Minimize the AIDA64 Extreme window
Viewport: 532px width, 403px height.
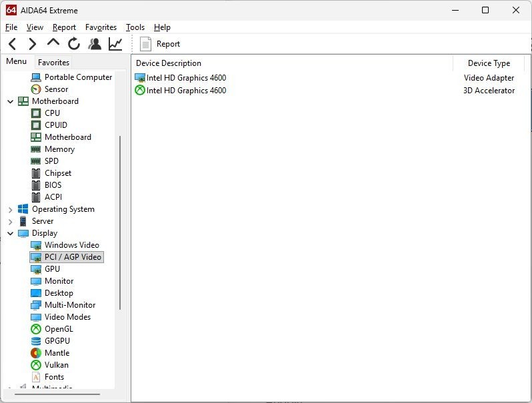455,10
